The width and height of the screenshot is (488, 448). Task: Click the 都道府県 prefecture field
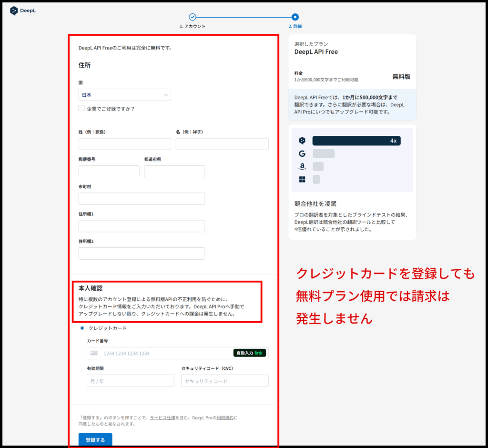pyautogui.click(x=174, y=171)
